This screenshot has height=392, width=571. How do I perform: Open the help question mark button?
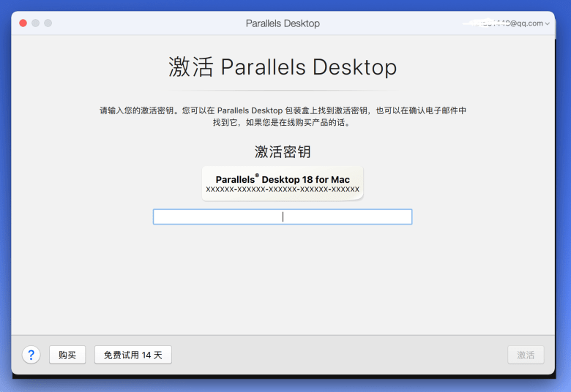click(31, 355)
